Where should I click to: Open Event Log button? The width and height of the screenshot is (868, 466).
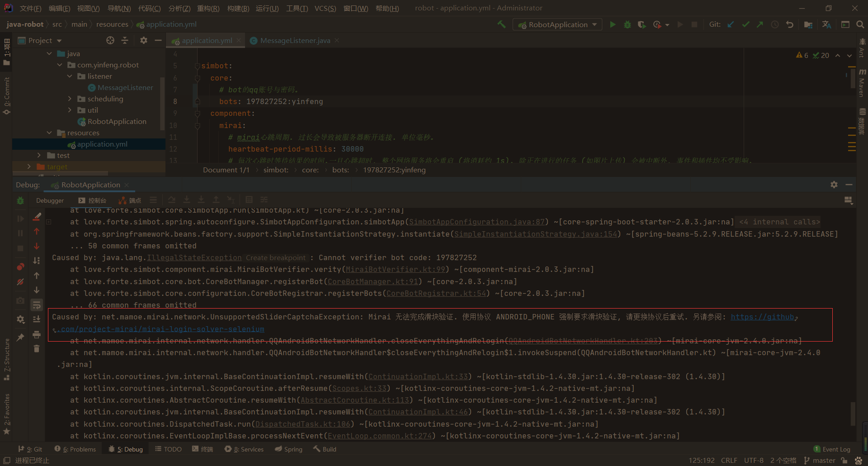pos(832,449)
